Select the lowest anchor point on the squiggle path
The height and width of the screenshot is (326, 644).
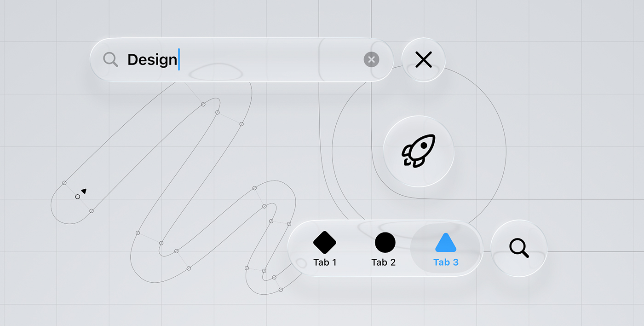(281, 289)
